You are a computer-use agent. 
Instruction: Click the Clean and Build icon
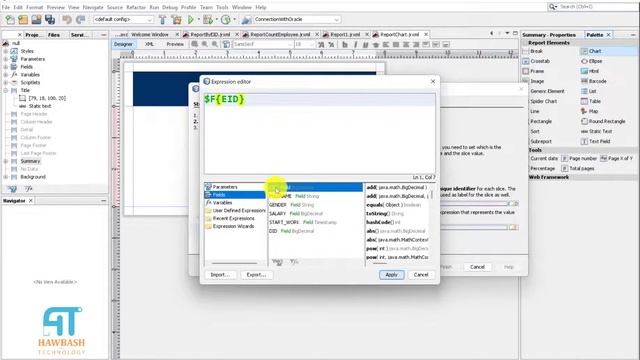[x=176, y=20]
